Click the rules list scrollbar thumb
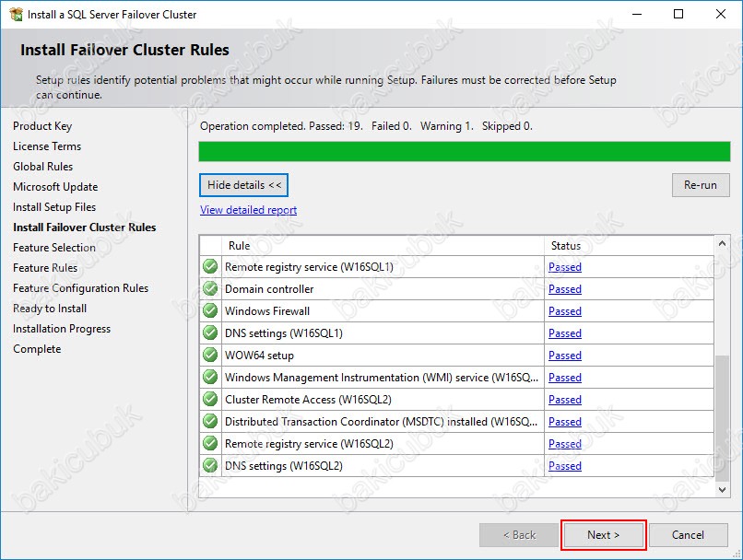This screenshot has width=743, height=560. (722, 418)
